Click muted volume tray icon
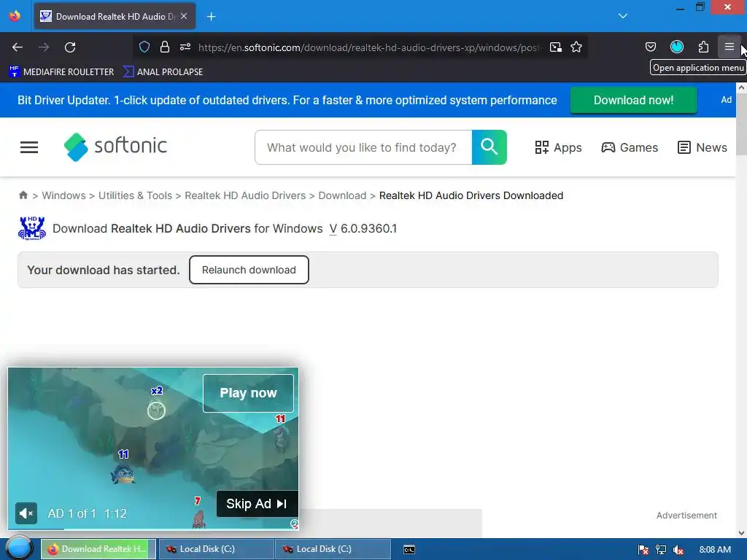Image resolution: width=747 pixels, height=560 pixels. point(678,550)
